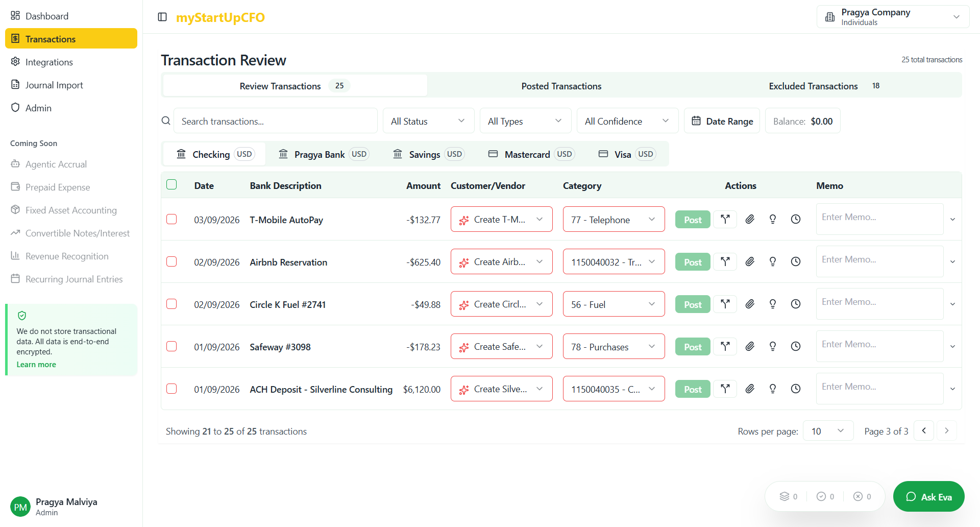
Task: Go to the previous page arrow
Action: pos(923,430)
